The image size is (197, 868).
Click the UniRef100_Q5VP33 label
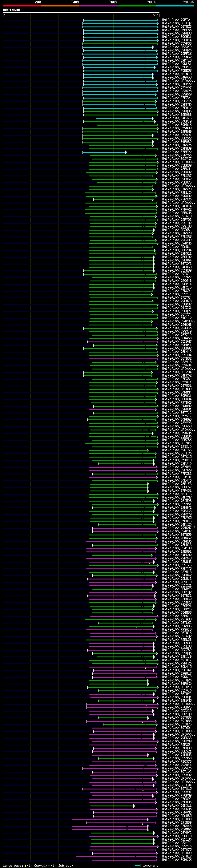click(177, 43)
